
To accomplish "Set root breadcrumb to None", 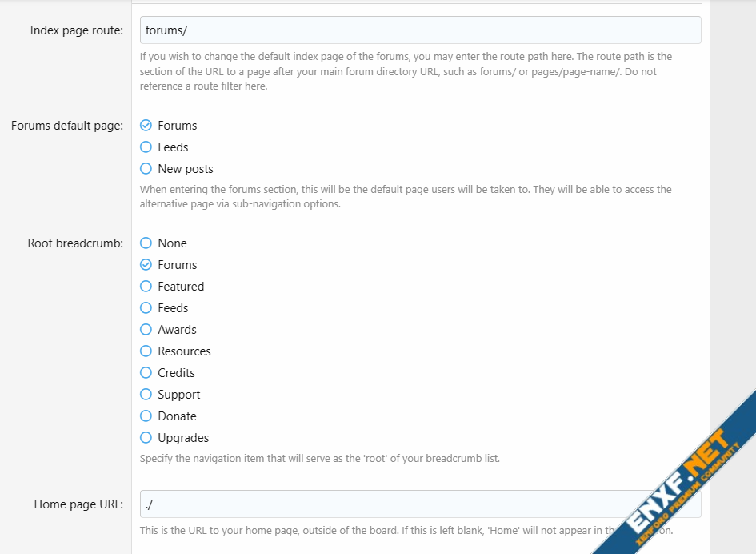I will 146,243.
